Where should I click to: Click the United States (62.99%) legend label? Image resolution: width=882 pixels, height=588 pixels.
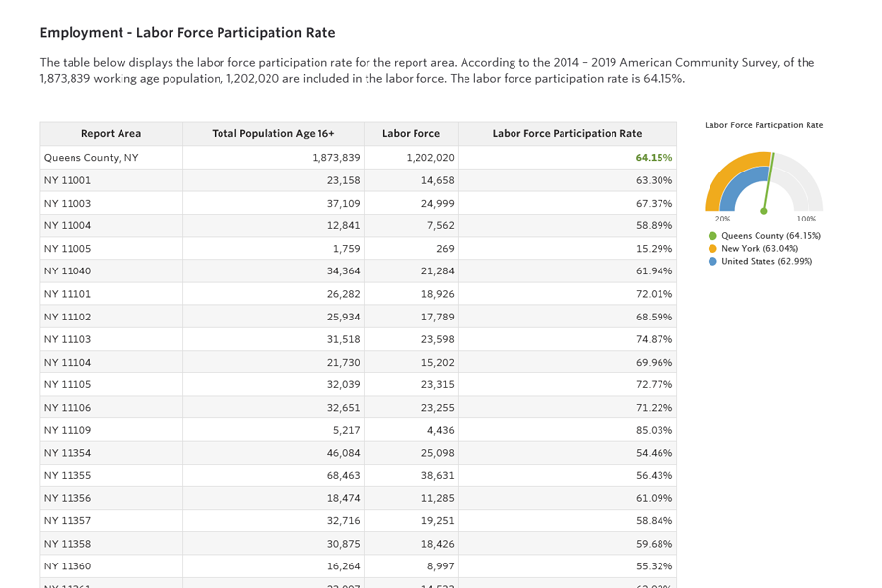[x=766, y=262]
